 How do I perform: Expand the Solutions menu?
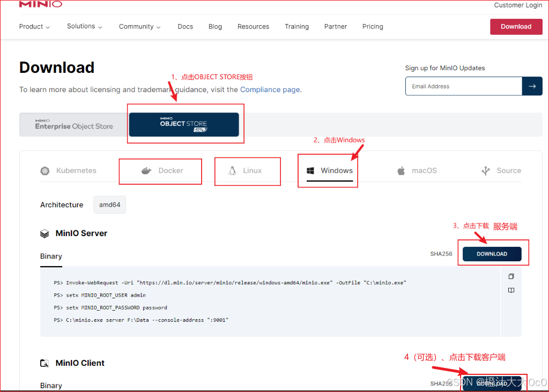click(84, 26)
